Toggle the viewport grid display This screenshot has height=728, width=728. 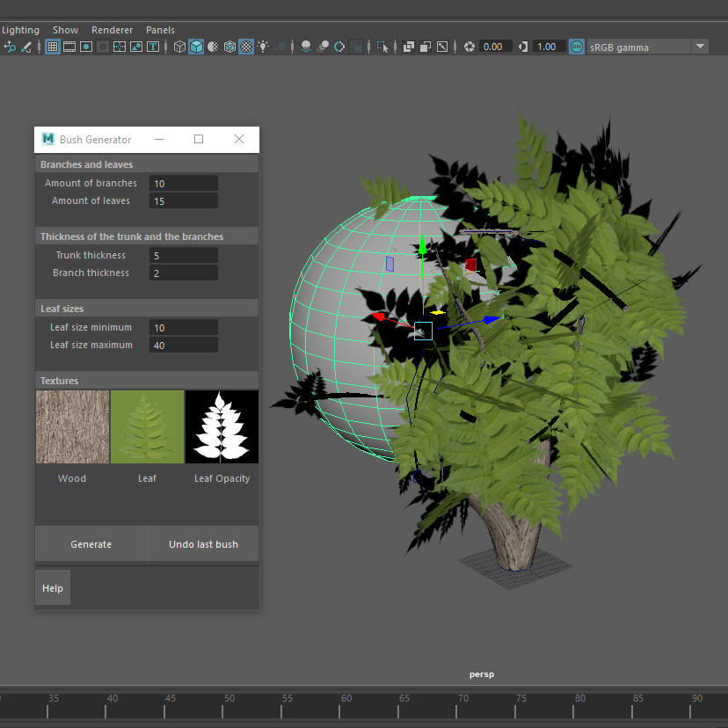pyautogui.click(x=52, y=47)
